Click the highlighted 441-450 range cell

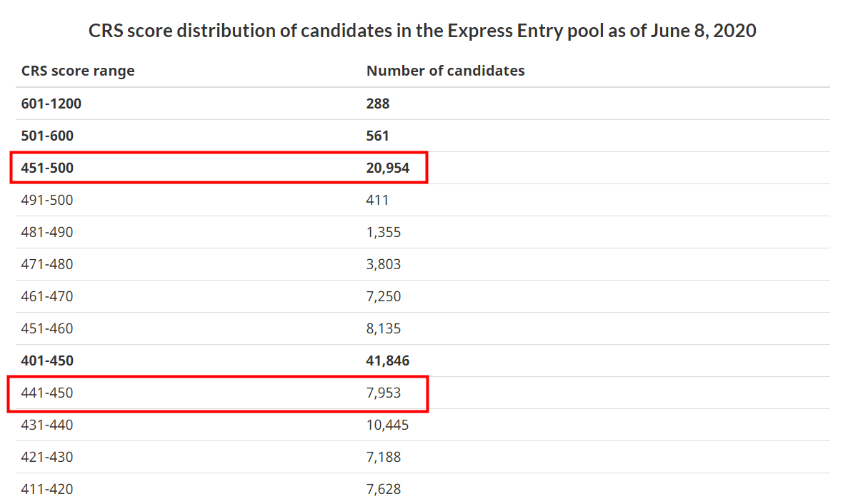pos(47,393)
